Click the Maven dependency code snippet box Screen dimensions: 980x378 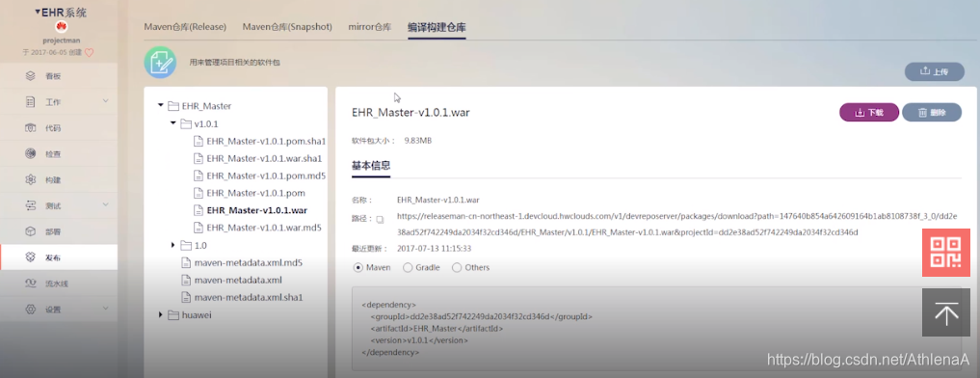click(657, 329)
